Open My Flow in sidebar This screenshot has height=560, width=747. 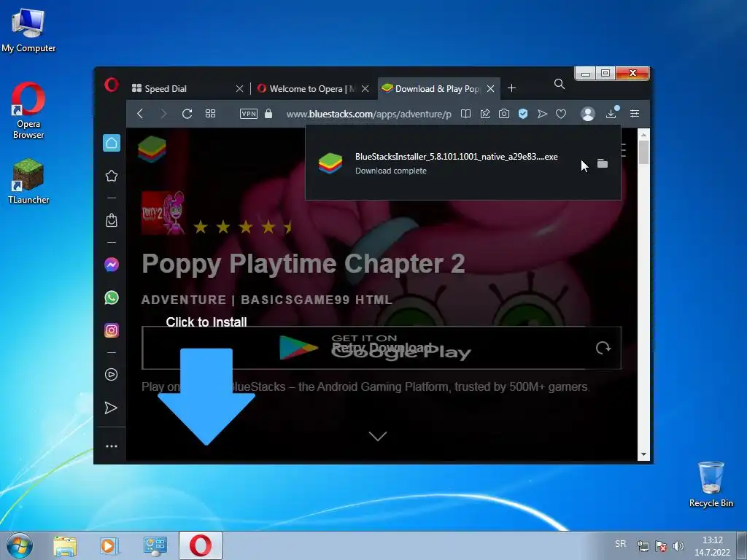click(x=111, y=408)
